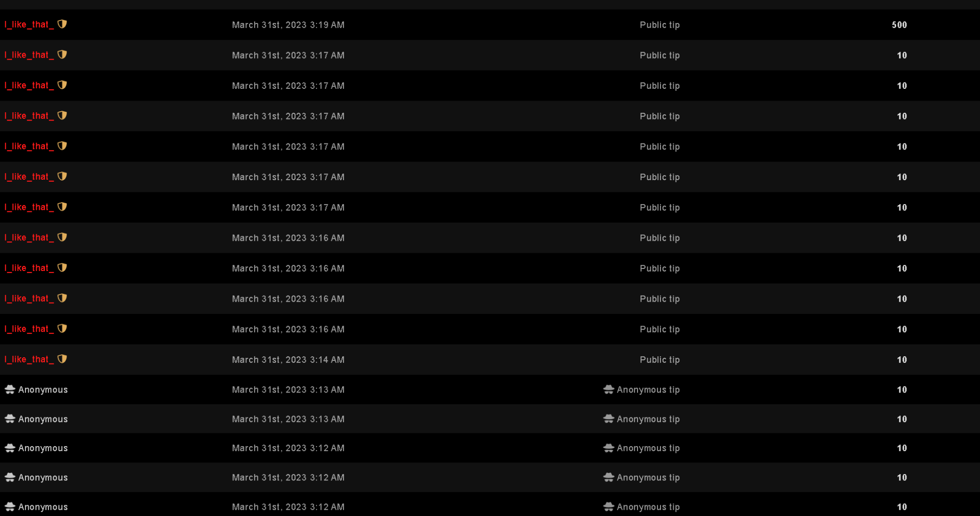Click shield badge in first 3:16 AM row
This screenshot has height=516, width=980.
62,237
